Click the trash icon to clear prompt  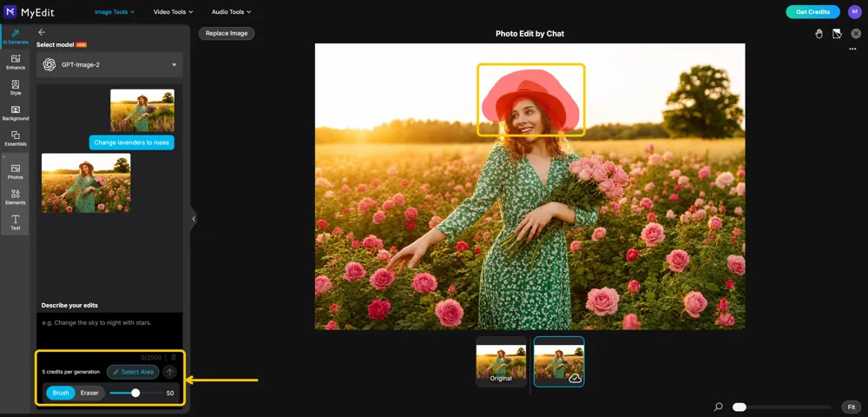point(174,358)
